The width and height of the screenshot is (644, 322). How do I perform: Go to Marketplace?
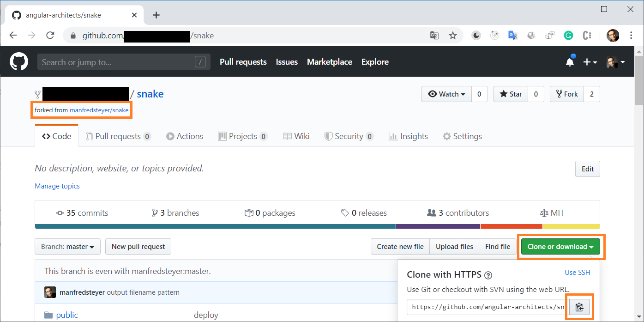(330, 62)
